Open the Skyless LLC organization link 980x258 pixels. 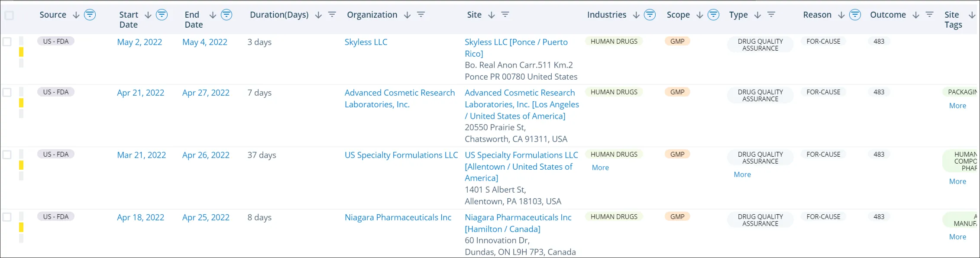[x=366, y=42]
